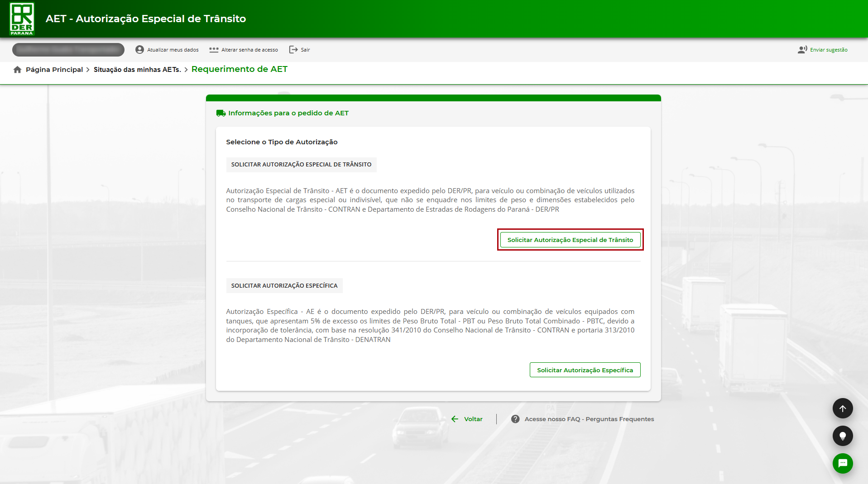868x484 pixels.
Task: Click Selecione o Tipo de Autorização heading
Action: point(282,142)
